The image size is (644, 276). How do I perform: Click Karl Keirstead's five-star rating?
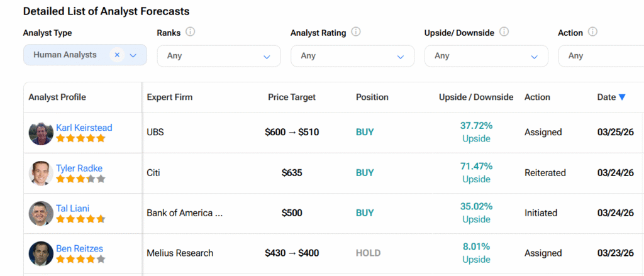[80, 138]
